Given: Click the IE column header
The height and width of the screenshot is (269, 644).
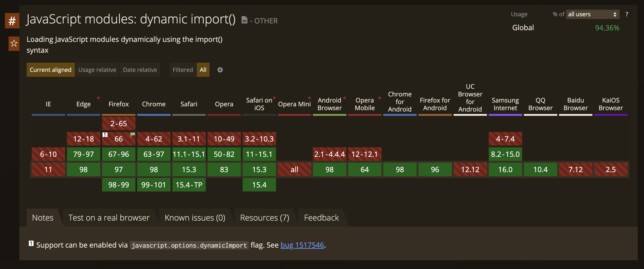Looking at the screenshot, I should (48, 104).
